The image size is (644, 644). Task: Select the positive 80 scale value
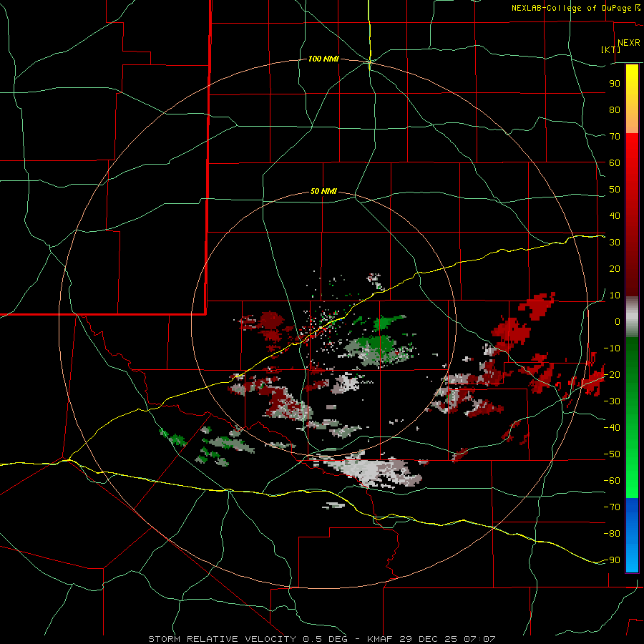click(x=615, y=109)
